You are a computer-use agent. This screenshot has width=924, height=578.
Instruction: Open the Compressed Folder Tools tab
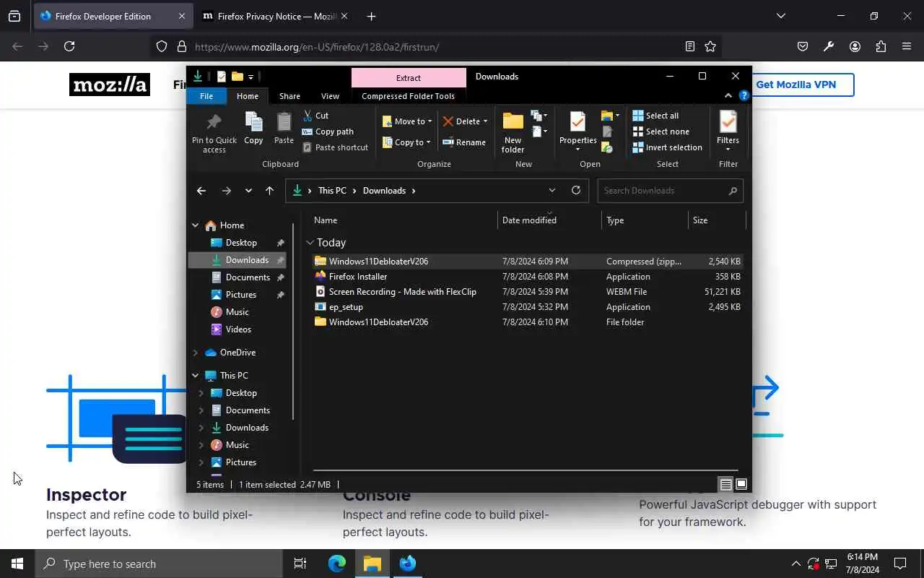(x=408, y=96)
